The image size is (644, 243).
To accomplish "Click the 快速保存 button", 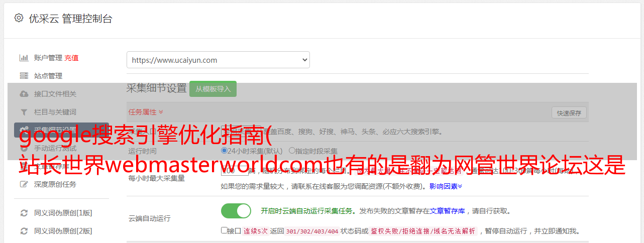I will pos(569,113).
